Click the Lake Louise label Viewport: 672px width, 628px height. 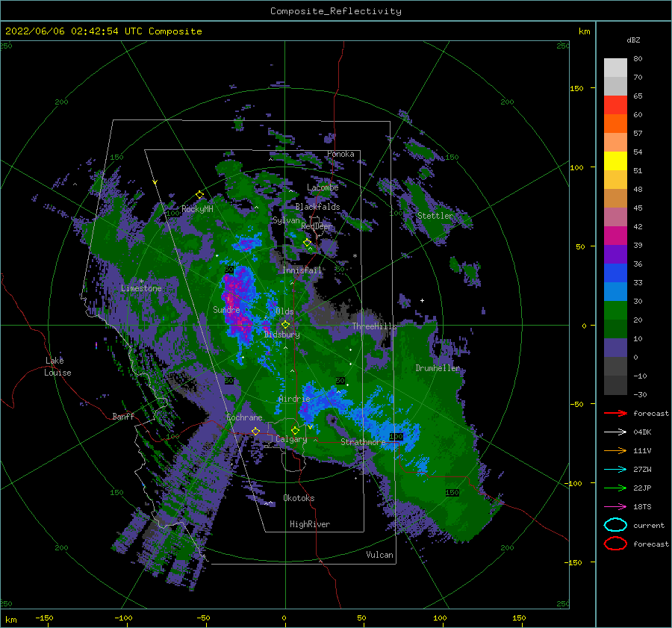(x=57, y=367)
